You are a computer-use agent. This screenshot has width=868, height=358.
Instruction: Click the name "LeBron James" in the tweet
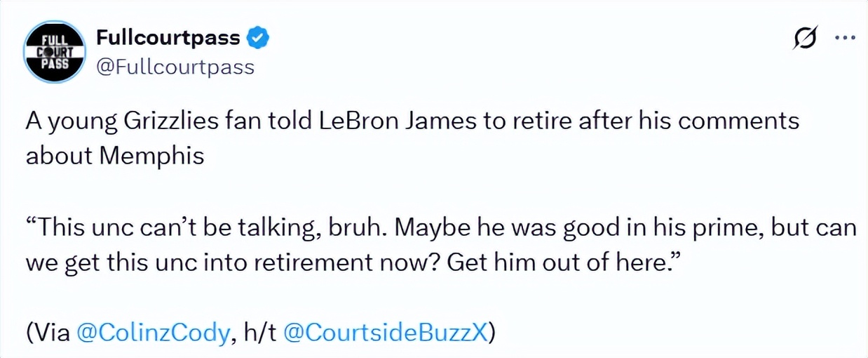pyautogui.click(x=395, y=121)
